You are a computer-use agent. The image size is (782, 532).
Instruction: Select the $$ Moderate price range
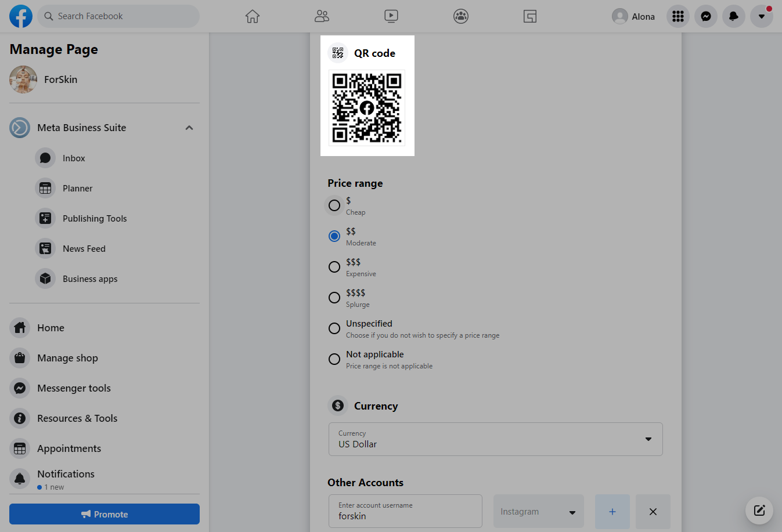[x=334, y=236]
